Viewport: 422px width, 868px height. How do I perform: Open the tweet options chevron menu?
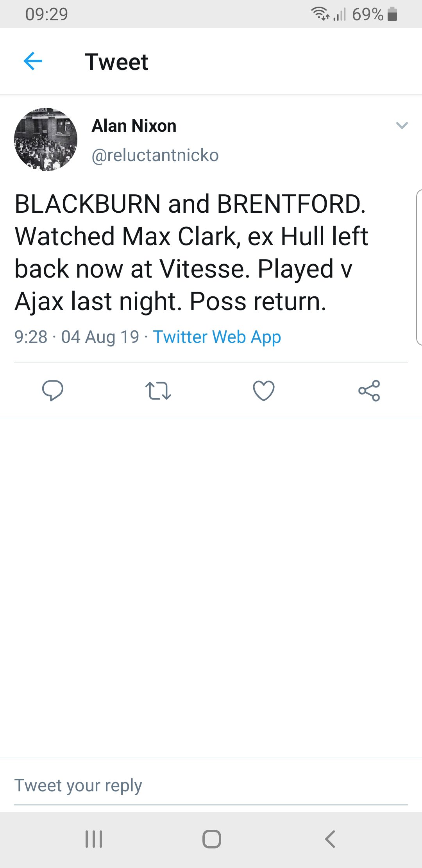402,126
